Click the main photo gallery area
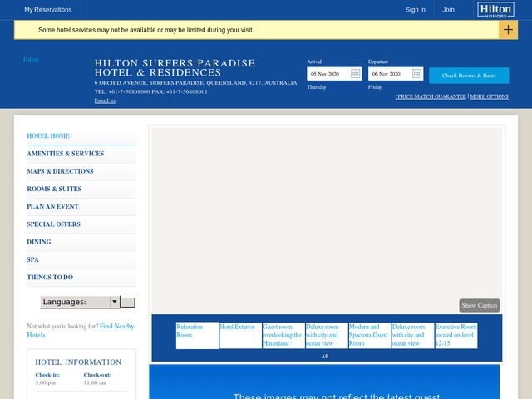 [327, 220]
